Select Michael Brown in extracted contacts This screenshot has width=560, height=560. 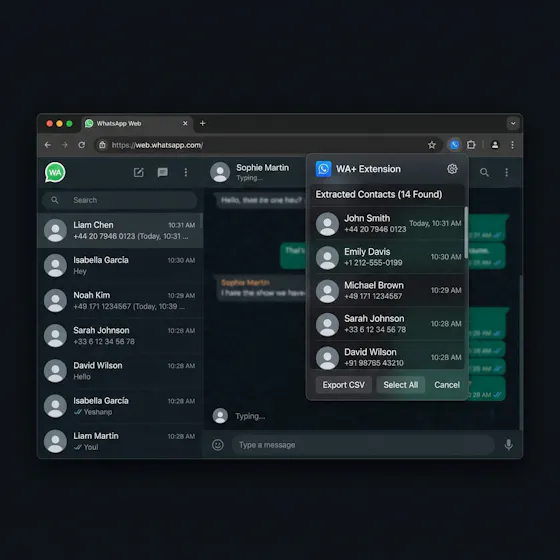(x=388, y=290)
